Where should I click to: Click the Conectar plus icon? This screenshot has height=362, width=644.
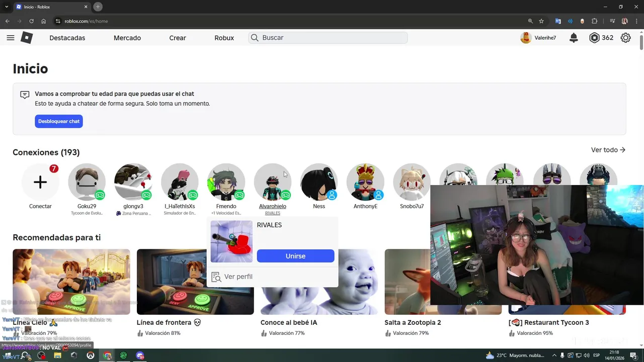[40, 182]
